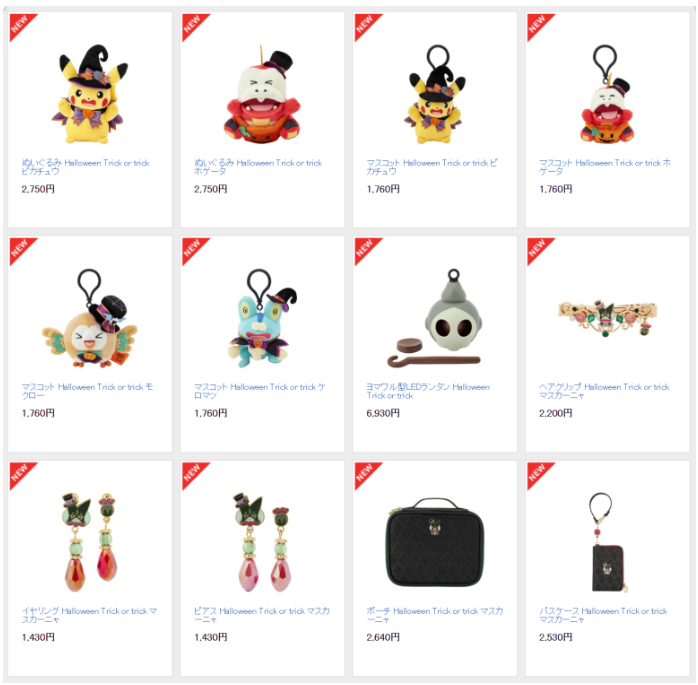The height and width of the screenshot is (685, 698).
Task: Open the ぬいぐるみ Halloween Trick or trick ピカチュウ link
Action: (x=85, y=167)
